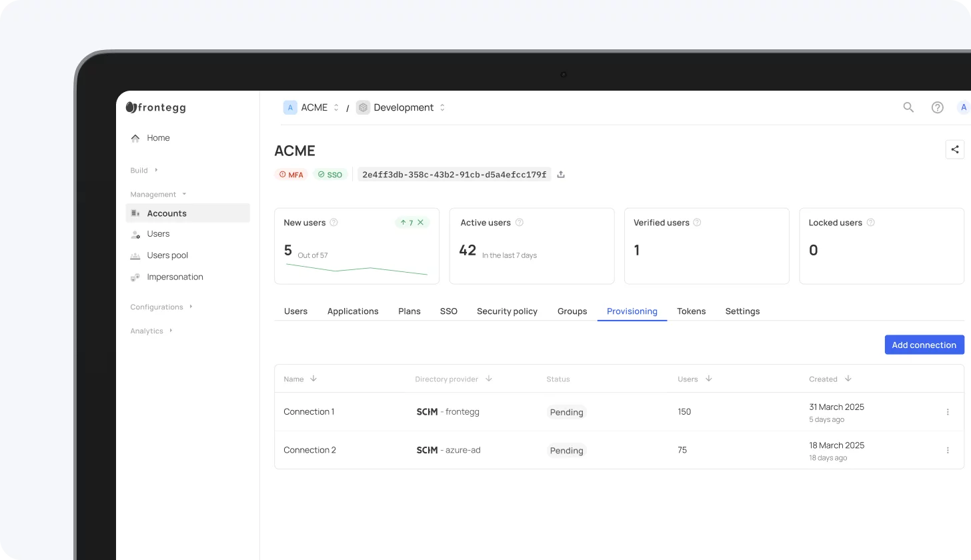Click the MFA badge
This screenshot has height=560, width=971.
291,175
